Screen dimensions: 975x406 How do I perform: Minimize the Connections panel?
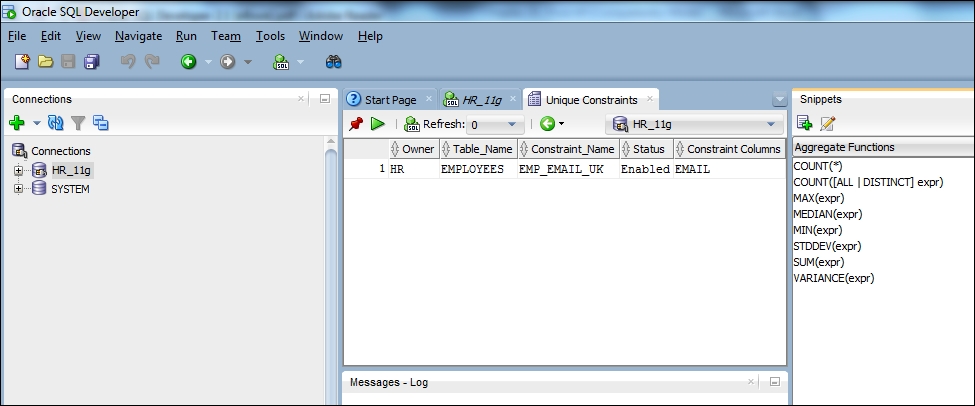325,99
